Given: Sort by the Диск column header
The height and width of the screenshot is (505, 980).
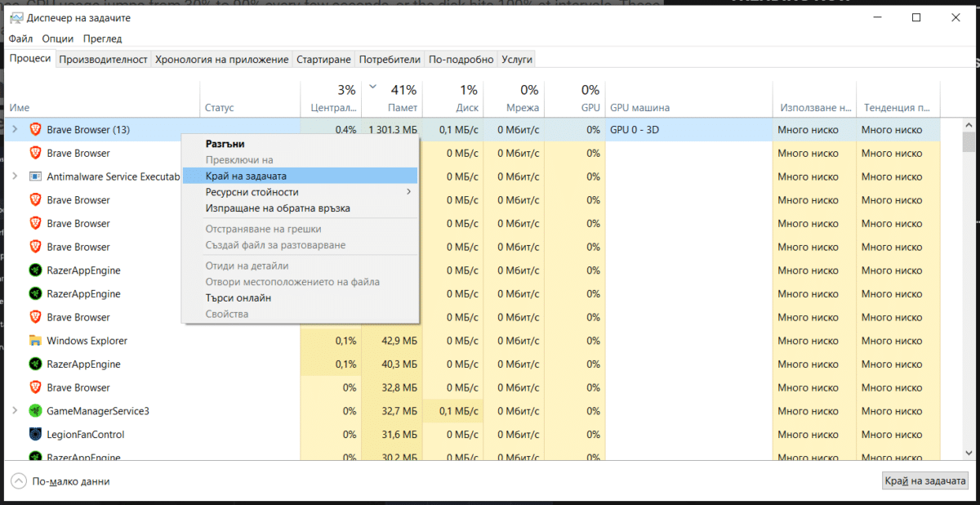Looking at the screenshot, I should [x=453, y=99].
